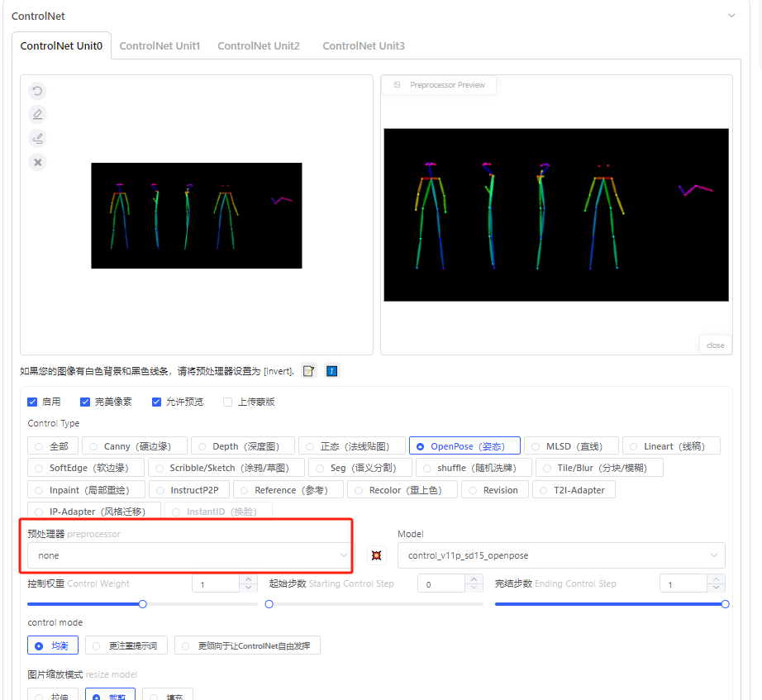Select 更倾向于让ControlNet自由发挥 control mode
The image size is (762, 700).
tap(247, 645)
